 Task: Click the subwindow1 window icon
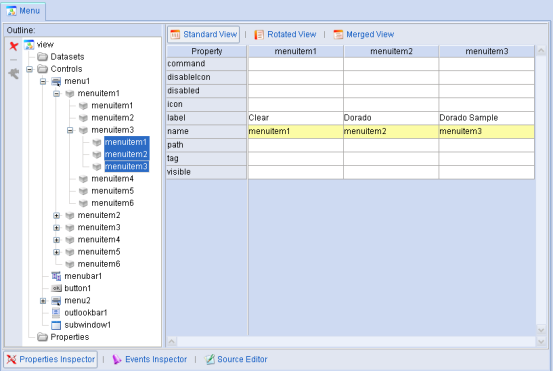pos(56,325)
